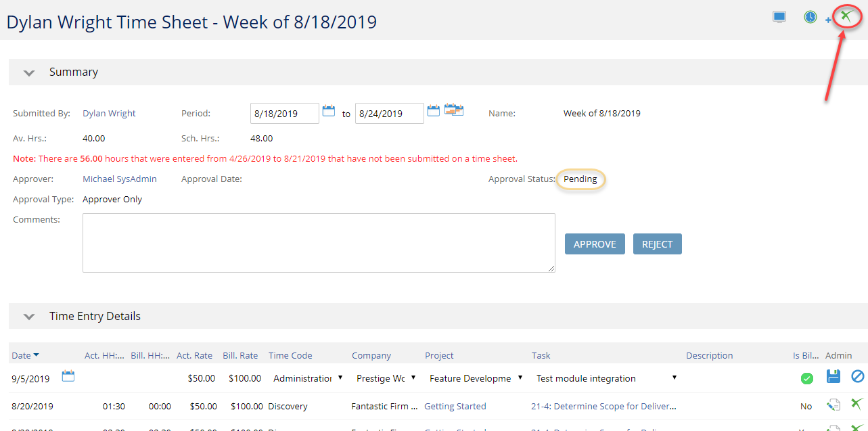868x431 pixels.
Task: Click the No billable value in 8/20/2019 row
Action: point(806,406)
